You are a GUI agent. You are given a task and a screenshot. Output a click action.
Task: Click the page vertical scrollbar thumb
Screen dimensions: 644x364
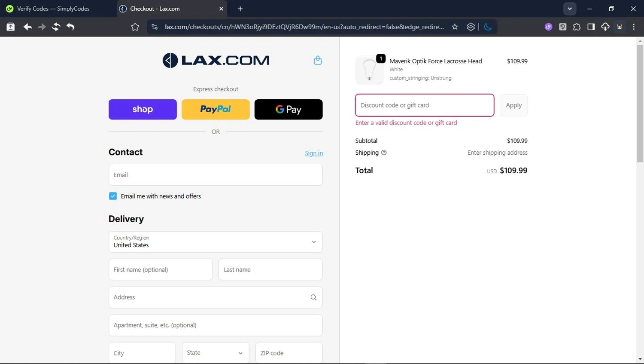[640, 103]
